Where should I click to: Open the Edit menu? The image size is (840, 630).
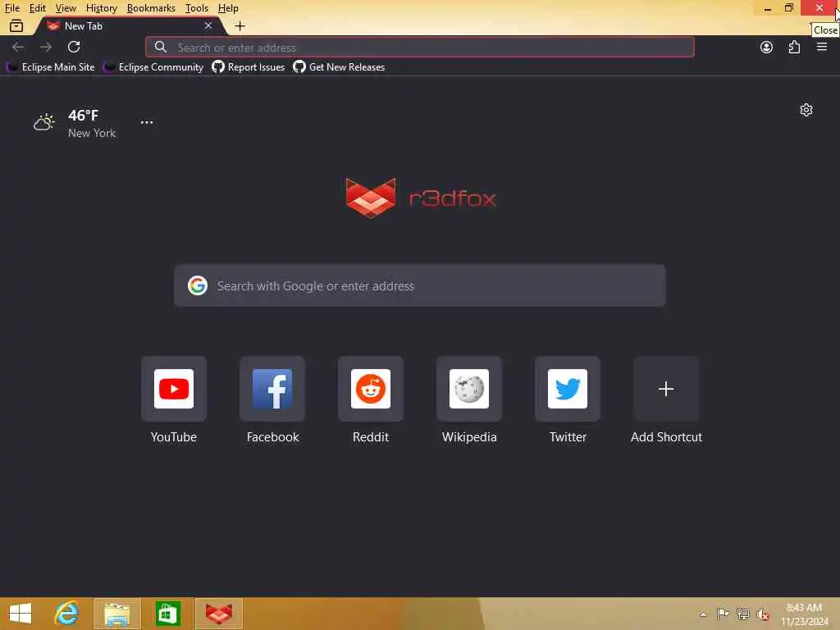[x=37, y=8]
